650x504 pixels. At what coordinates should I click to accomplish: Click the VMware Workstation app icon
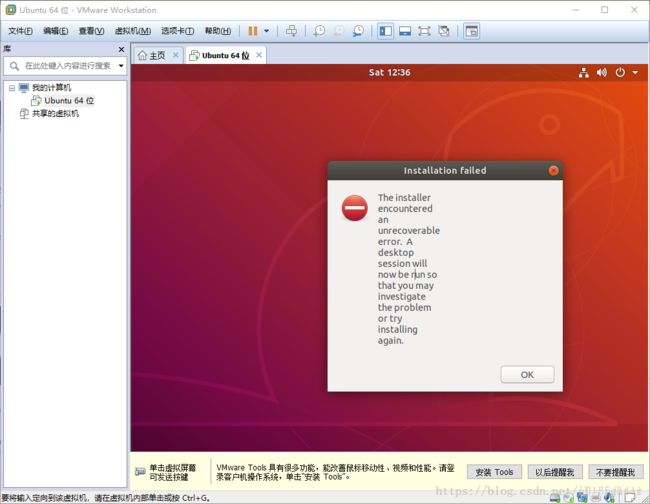(11, 10)
